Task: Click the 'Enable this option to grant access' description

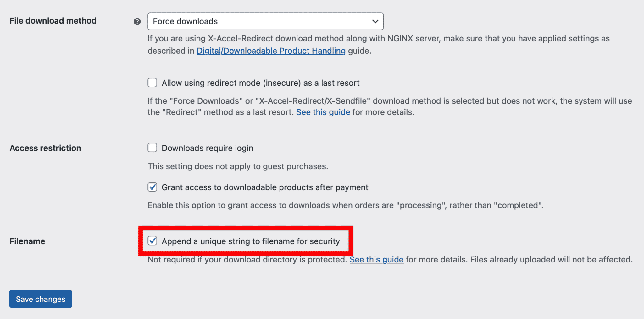Action: pos(345,205)
